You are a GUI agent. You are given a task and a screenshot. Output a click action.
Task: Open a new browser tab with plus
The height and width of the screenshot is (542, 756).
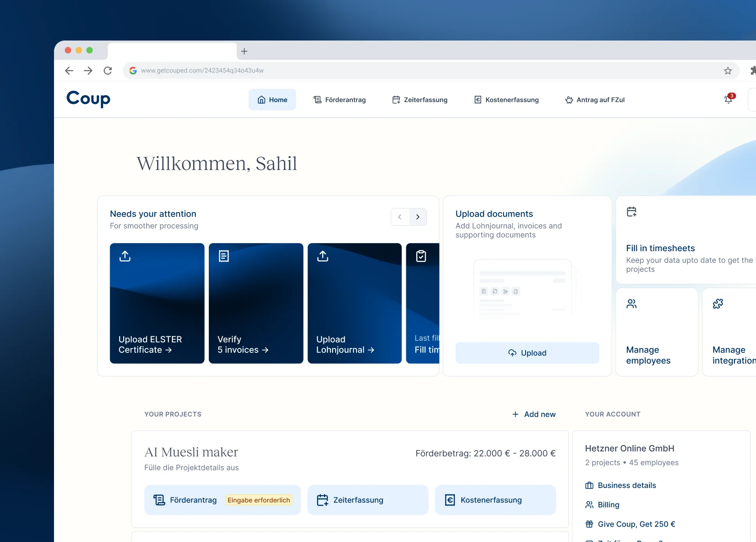click(x=244, y=51)
